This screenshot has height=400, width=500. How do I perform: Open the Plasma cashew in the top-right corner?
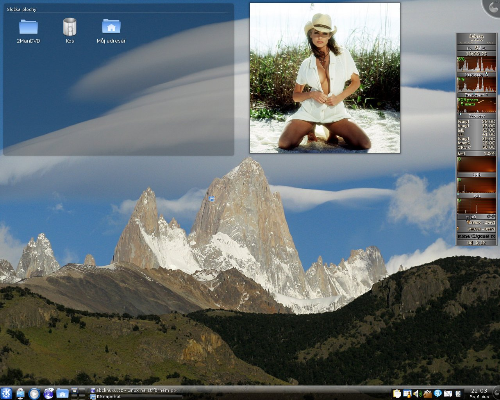pos(492,7)
